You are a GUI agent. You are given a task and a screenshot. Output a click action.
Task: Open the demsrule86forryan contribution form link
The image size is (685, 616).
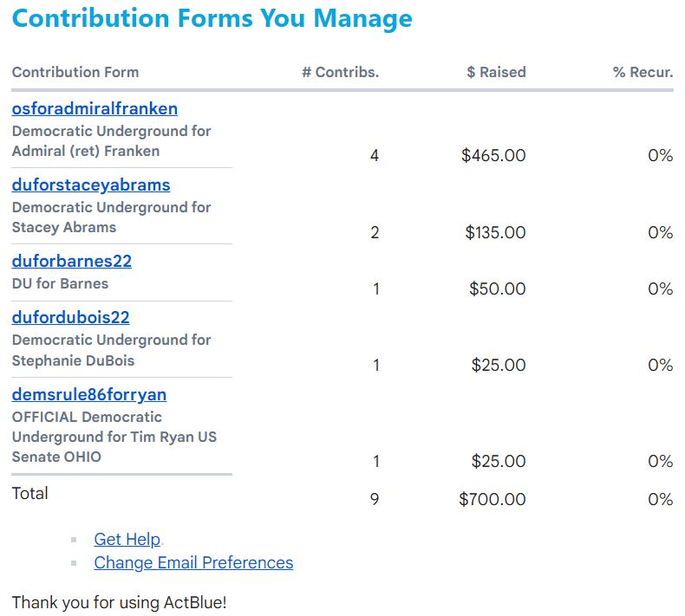(x=89, y=394)
